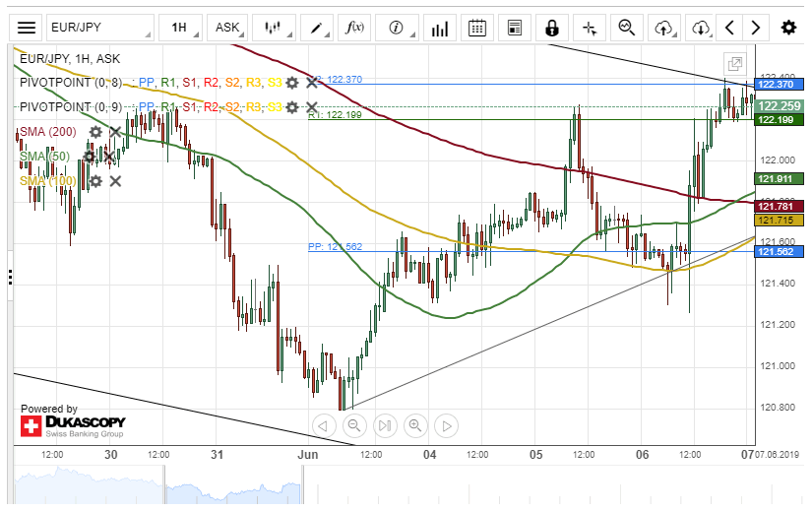Open the f(x) indicators menu
This screenshot has height=511, width=812.
[x=354, y=28]
